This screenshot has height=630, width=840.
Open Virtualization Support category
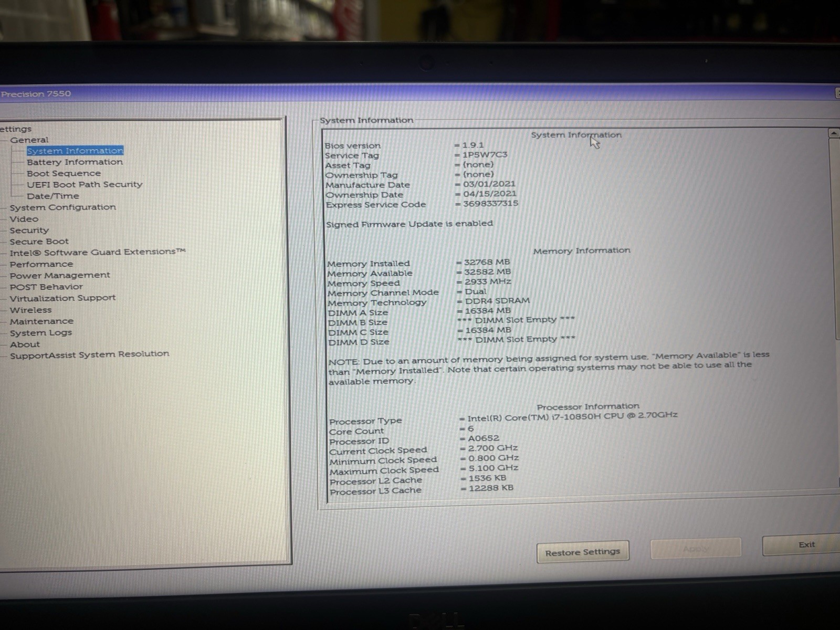[x=62, y=298]
